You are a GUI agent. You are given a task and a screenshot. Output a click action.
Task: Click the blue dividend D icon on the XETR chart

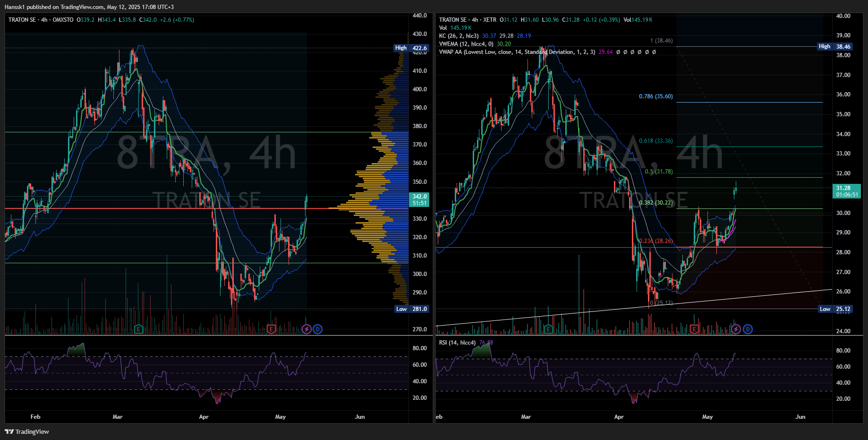click(x=748, y=329)
